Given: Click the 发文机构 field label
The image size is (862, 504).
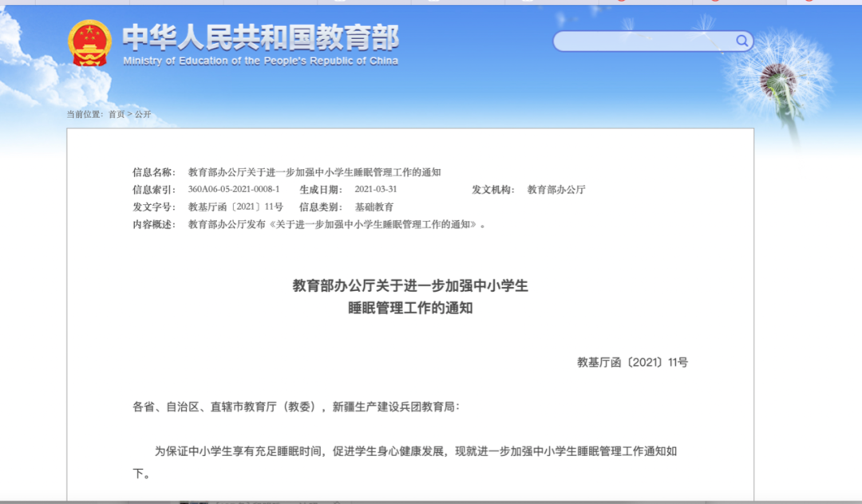Looking at the screenshot, I should pos(493,190).
